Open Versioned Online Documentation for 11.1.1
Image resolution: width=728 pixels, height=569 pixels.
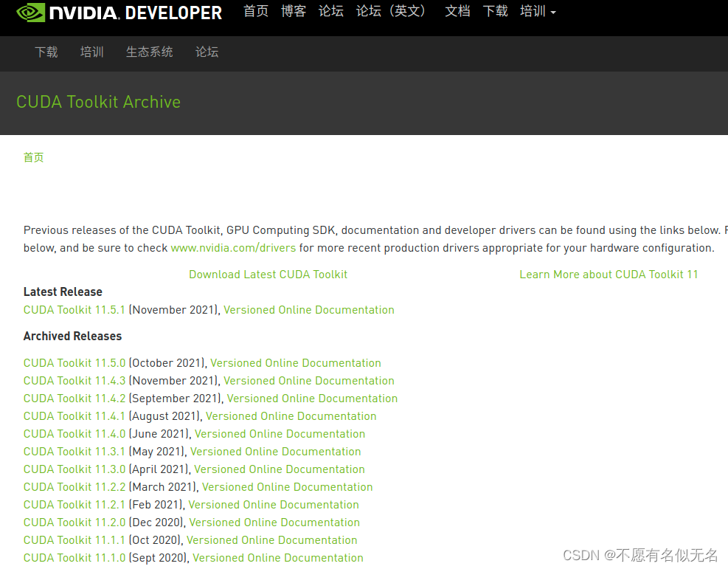pyautogui.click(x=272, y=539)
